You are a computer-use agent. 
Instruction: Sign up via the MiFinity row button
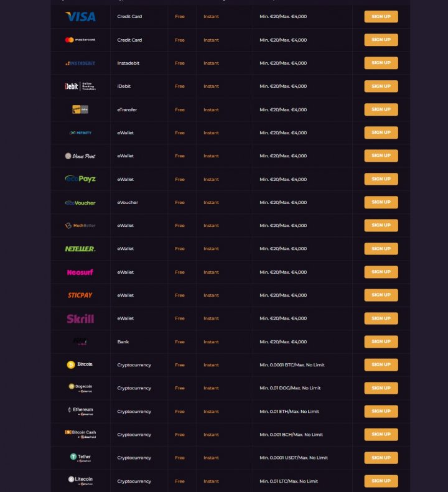point(381,132)
